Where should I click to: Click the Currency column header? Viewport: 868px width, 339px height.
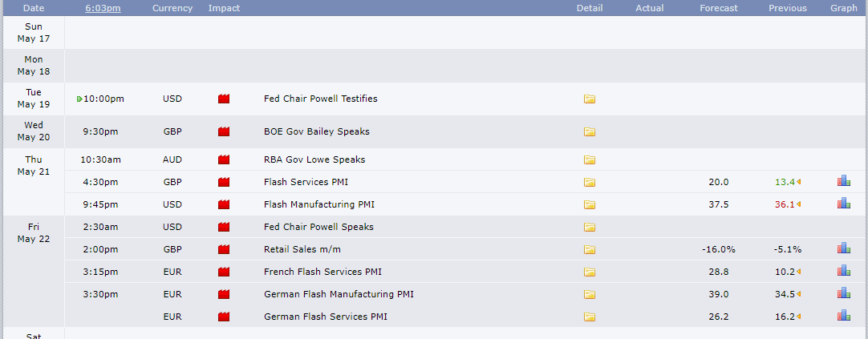(172, 8)
